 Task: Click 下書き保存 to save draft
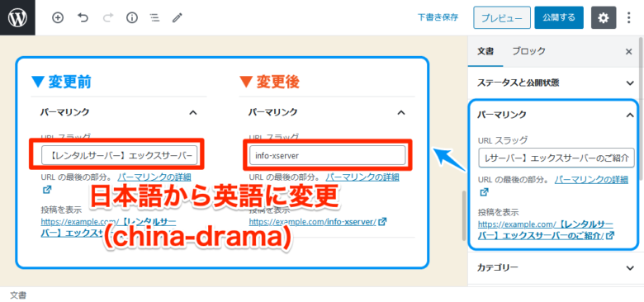tap(438, 17)
